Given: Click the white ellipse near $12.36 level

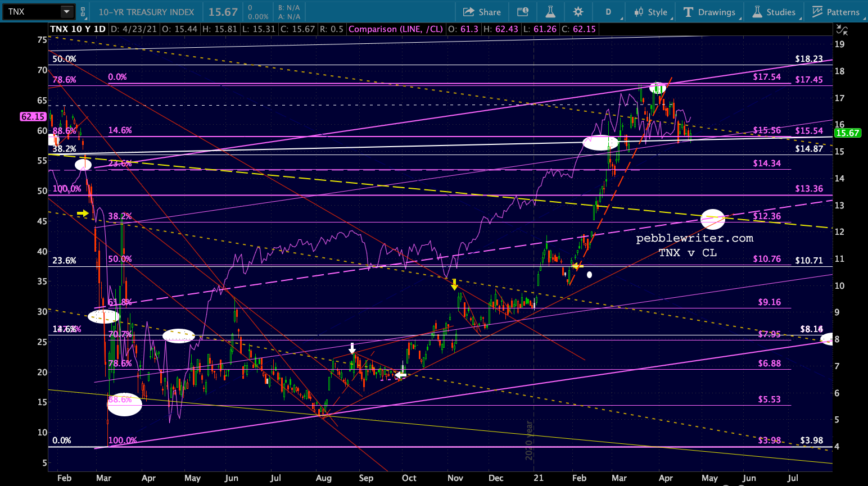Looking at the screenshot, I should click(713, 216).
